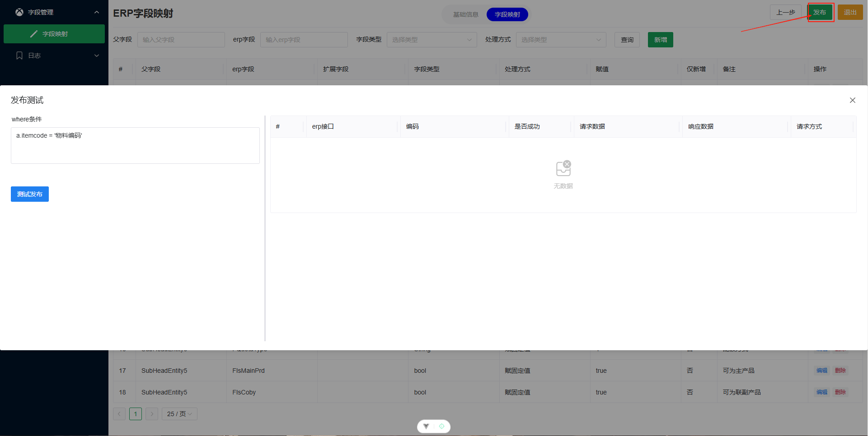Click the 字段管理 logo icon

pyautogui.click(x=19, y=12)
